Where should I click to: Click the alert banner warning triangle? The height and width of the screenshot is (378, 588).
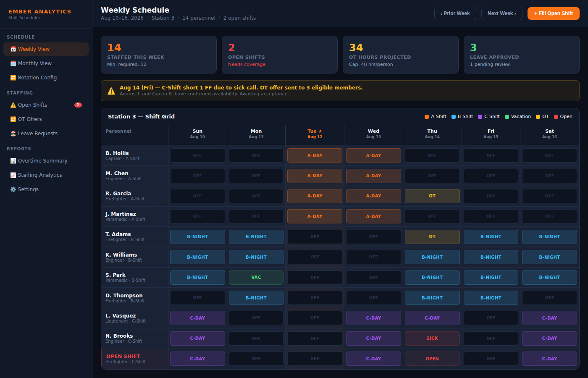coord(111,91)
